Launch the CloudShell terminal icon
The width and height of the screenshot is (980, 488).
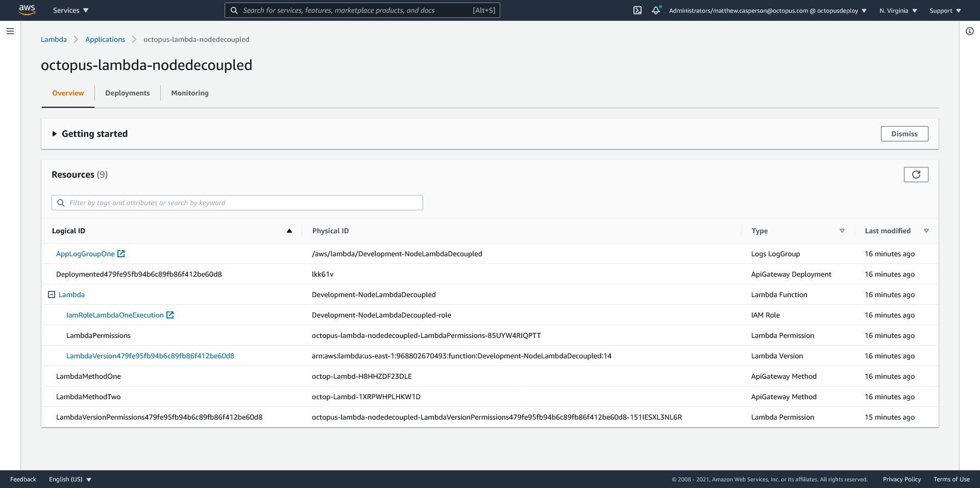pyautogui.click(x=637, y=10)
